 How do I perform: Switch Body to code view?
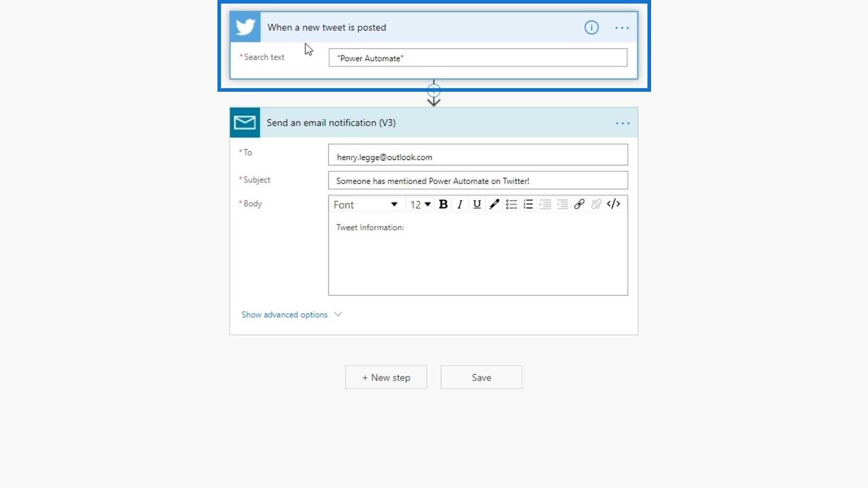(x=614, y=204)
